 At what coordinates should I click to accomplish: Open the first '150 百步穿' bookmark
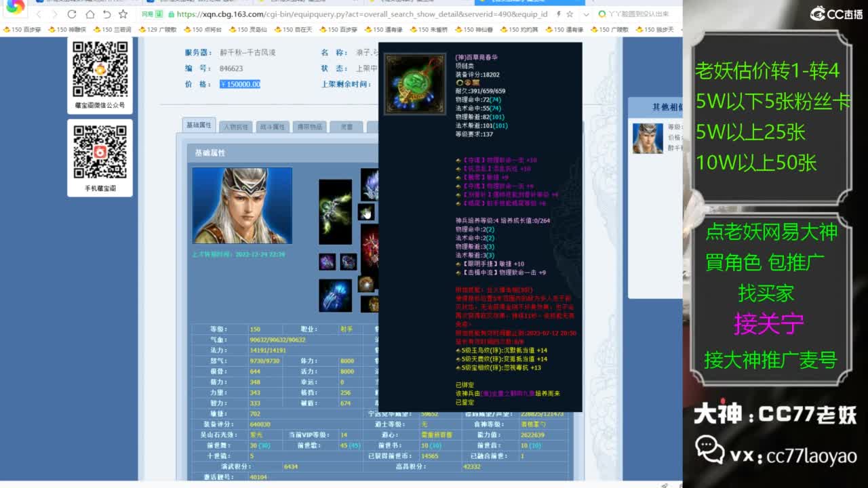click(x=22, y=30)
